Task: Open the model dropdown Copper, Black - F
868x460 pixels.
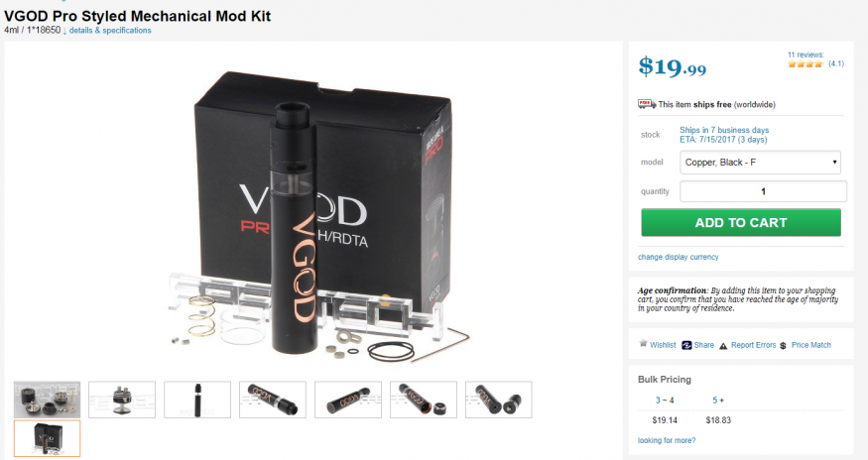Action: (x=760, y=163)
